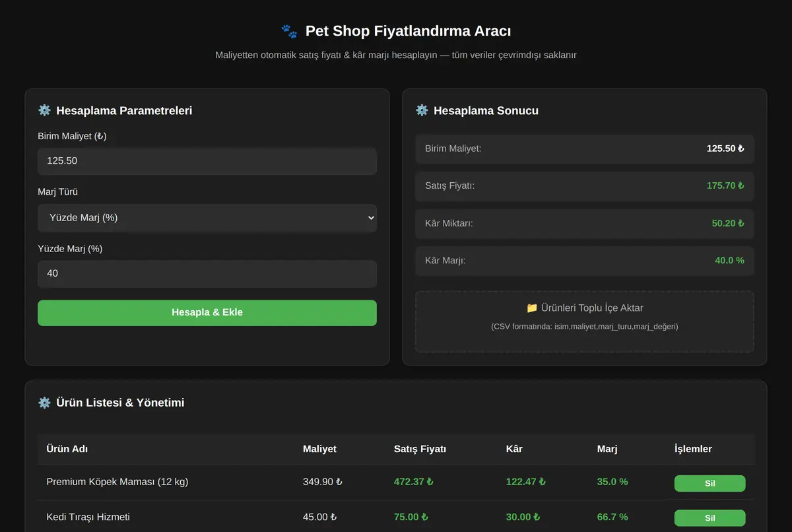792x532 pixels.
Task: Click the Hesapla & Ekle button
Action: tap(207, 313)
